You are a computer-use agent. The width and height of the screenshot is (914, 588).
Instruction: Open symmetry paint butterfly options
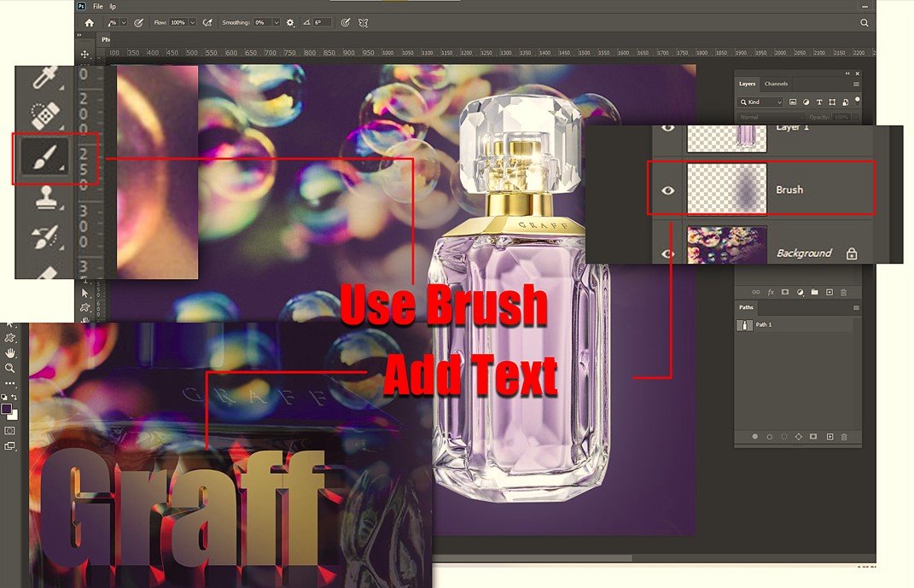[364, 23]
